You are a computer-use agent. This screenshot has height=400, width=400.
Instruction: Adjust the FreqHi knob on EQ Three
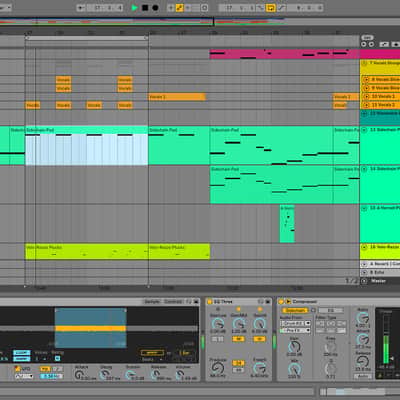coord(260,368)
